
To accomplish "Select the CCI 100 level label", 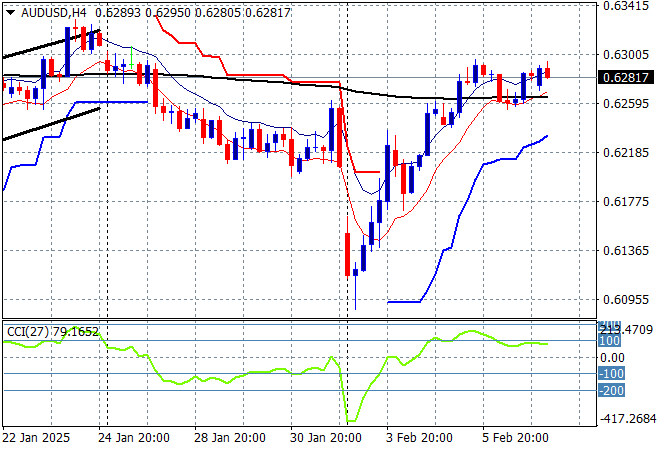I will [x=609, y=341].
